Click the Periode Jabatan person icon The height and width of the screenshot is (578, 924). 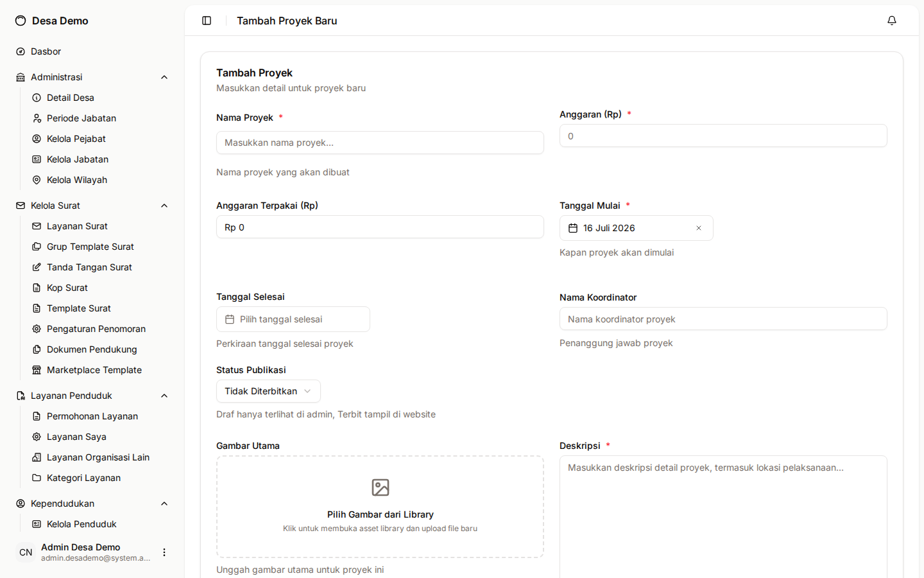pos(37,118)
